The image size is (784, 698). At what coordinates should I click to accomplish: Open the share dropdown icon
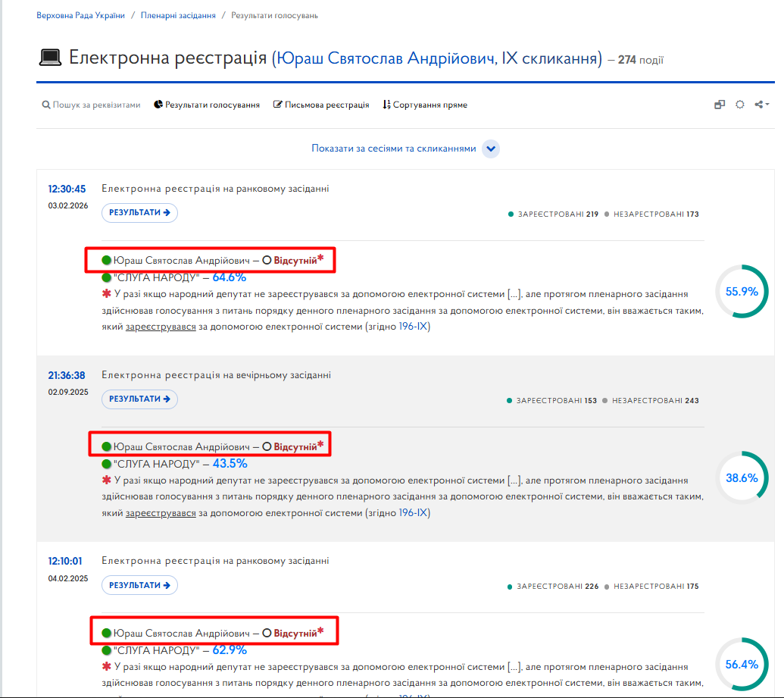pos(761,105)
